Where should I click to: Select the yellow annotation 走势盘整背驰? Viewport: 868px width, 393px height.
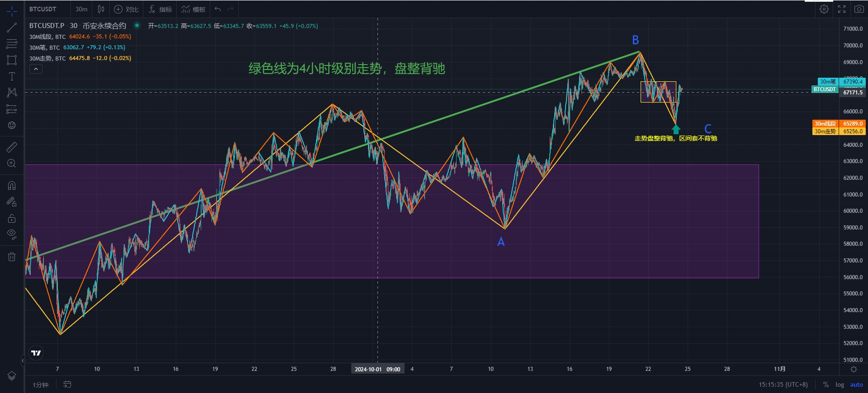point(675,138)
